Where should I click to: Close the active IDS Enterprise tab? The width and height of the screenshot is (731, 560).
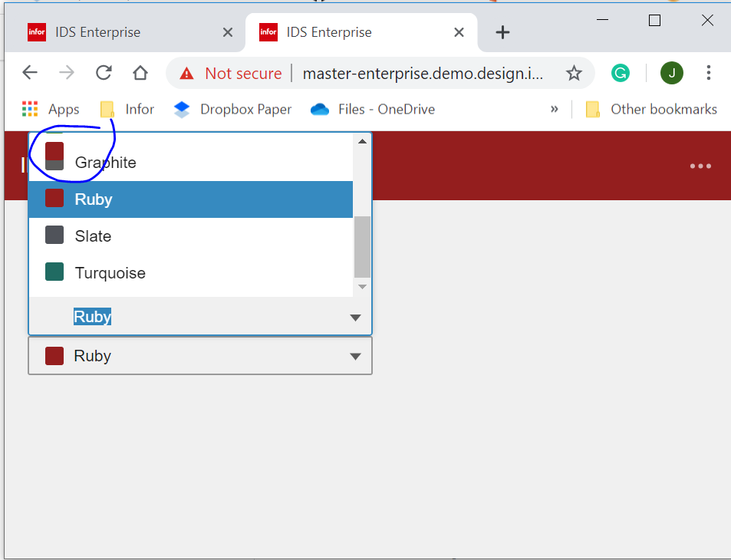coord(459,32)
